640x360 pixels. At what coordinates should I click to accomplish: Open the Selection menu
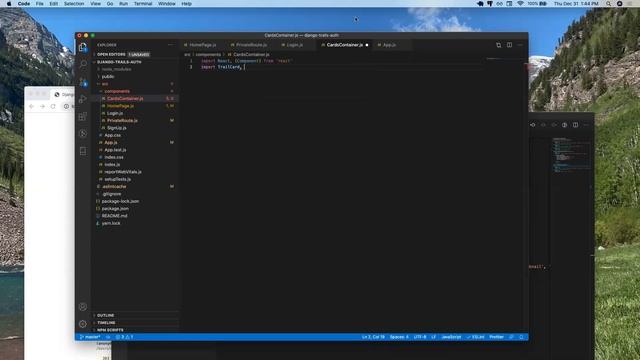pyautogui.click(x=74, y=4)
